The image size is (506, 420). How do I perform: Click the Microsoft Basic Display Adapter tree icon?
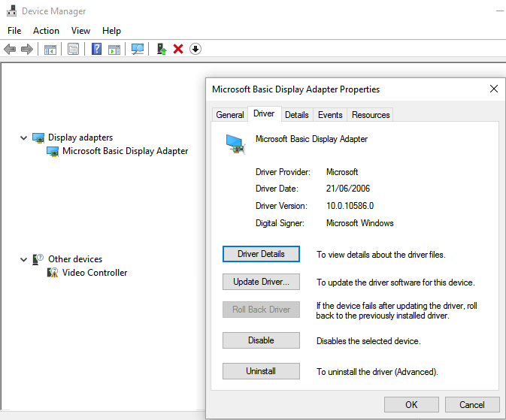(53, 151)
